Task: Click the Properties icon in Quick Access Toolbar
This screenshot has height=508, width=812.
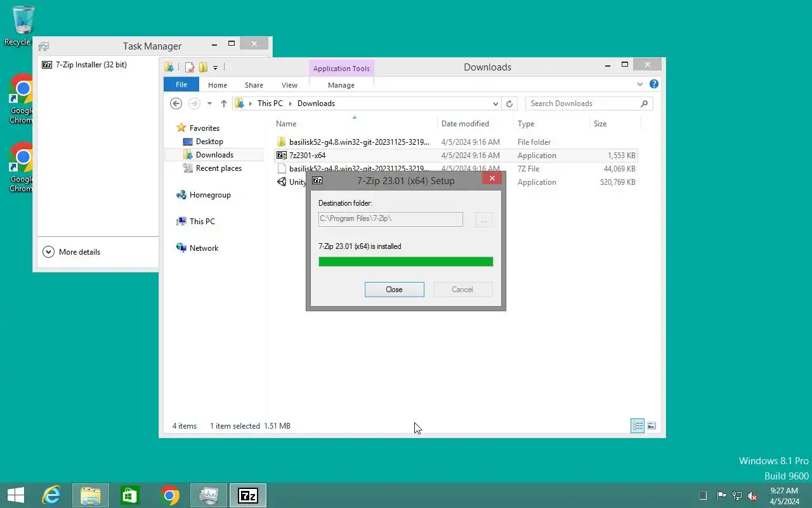Action: 189,67
